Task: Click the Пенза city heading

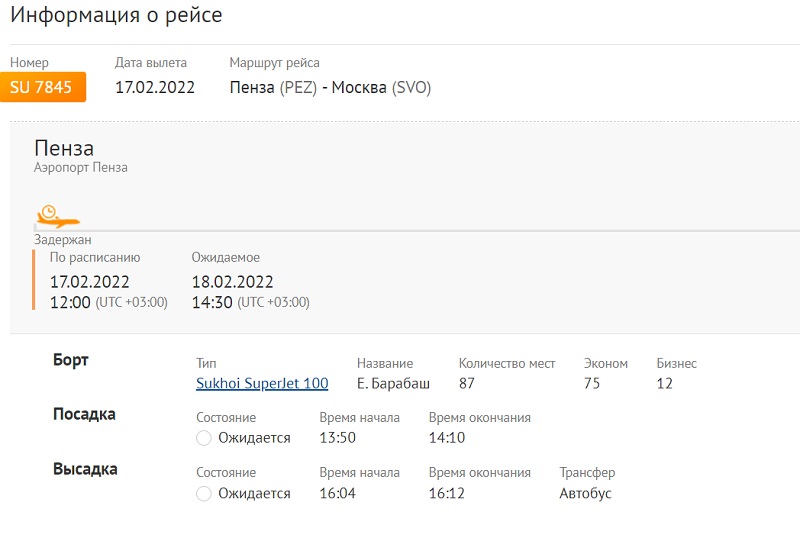Action: click(x=64, y=148)
